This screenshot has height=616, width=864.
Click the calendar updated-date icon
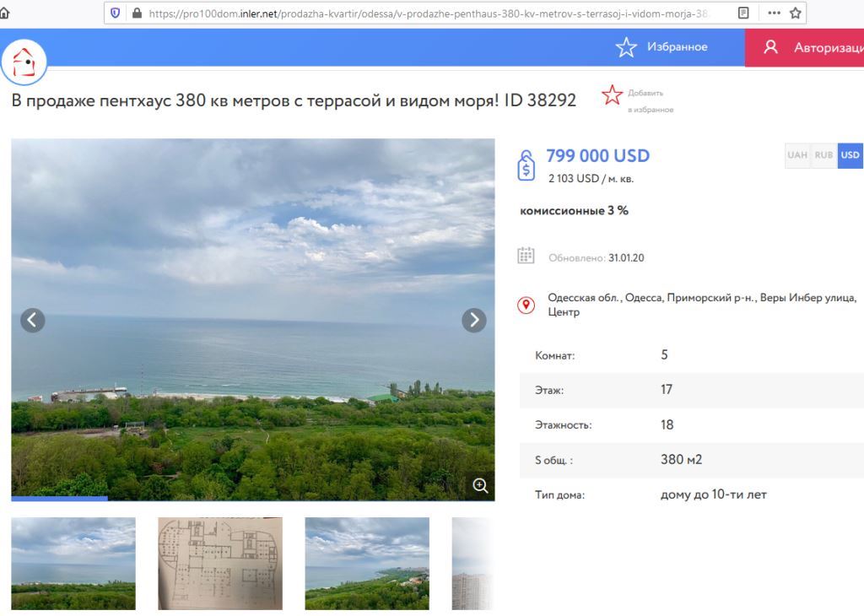point(526,256)
